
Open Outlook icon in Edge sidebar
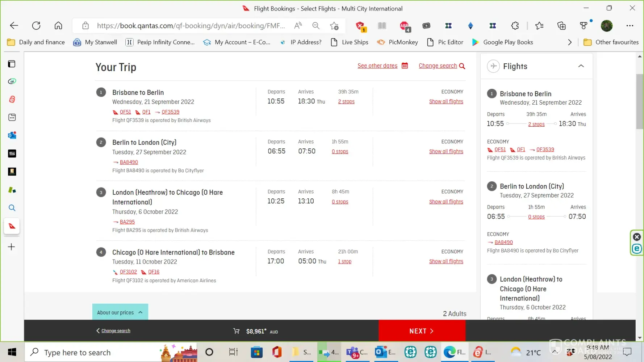(x=12, y=135)
